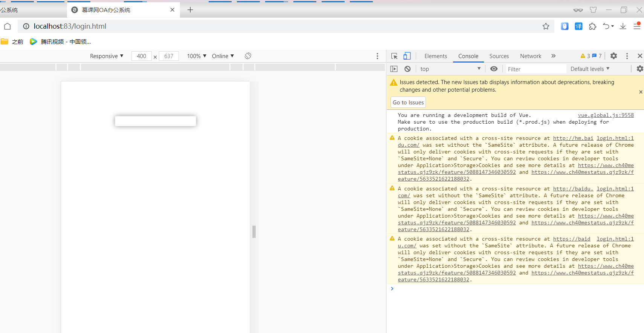Show console sidebar icon

[394, 69]
